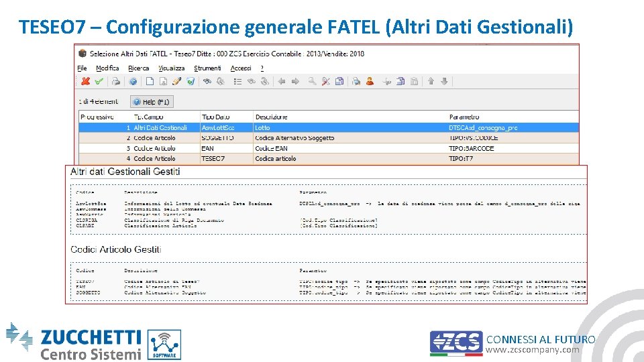Open the Modifica menu
Screen dimensions: 644x362
(x=107, y=68)
